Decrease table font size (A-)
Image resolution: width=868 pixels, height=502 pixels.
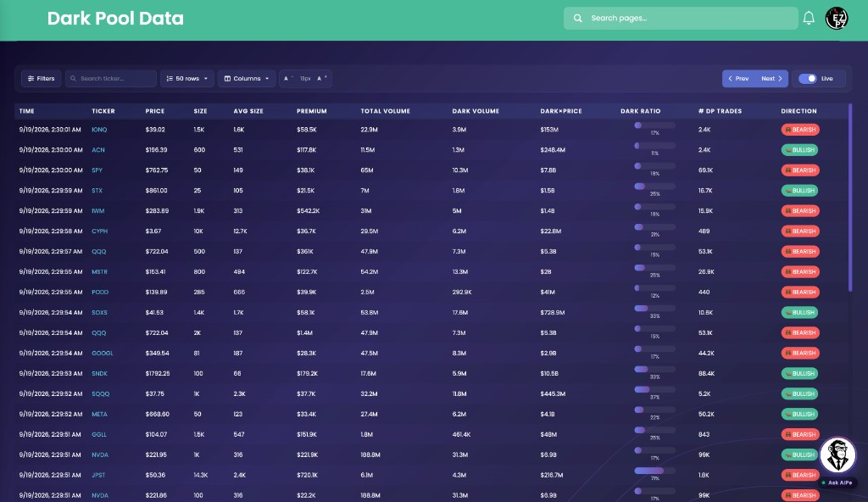[x=288, y=79]
